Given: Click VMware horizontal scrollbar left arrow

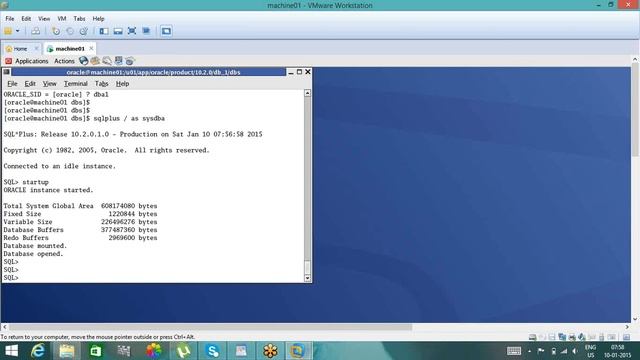Looking at the screenshot, I should 4,327.
